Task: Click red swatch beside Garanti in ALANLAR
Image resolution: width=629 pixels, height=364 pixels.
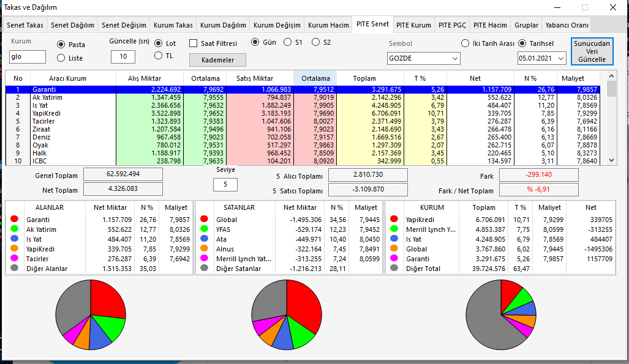Action: tap(15, 219)
